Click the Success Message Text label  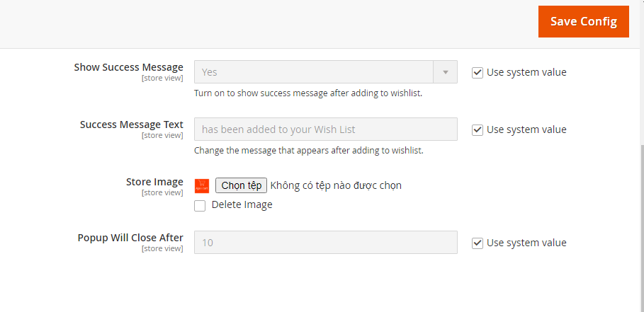131,125
